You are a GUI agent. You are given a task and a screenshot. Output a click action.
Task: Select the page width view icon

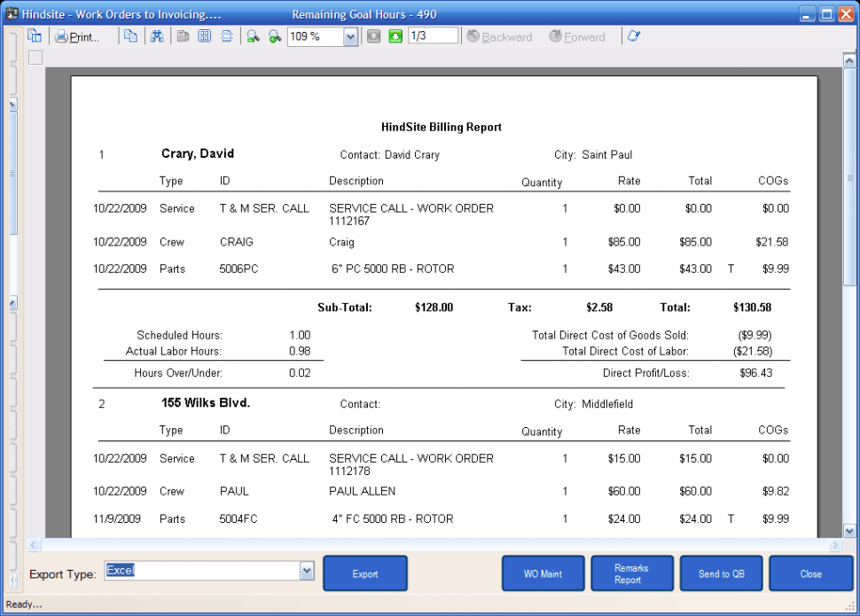[226, 36]
